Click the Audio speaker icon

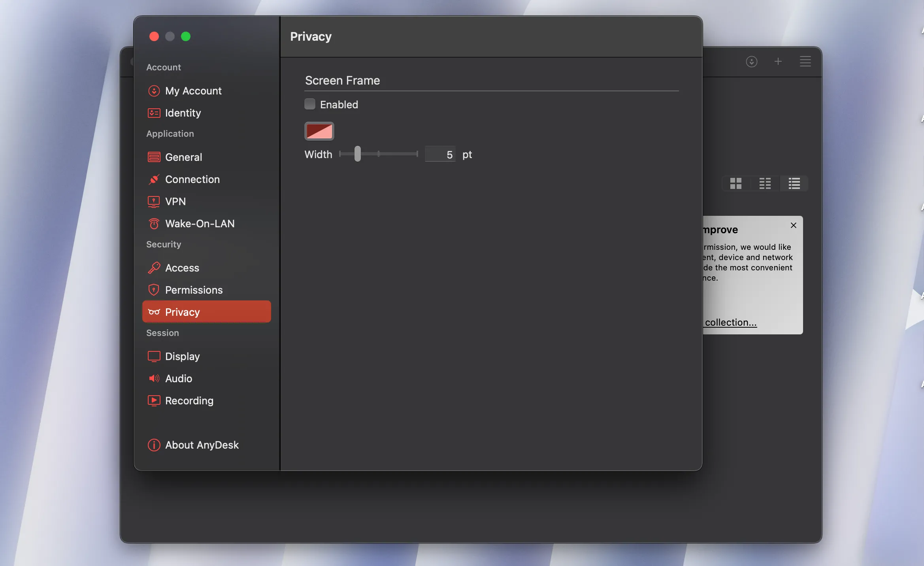tap(154, 379)
